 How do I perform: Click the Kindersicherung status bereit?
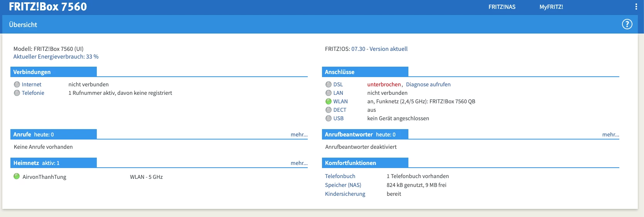tap(394, 194)
